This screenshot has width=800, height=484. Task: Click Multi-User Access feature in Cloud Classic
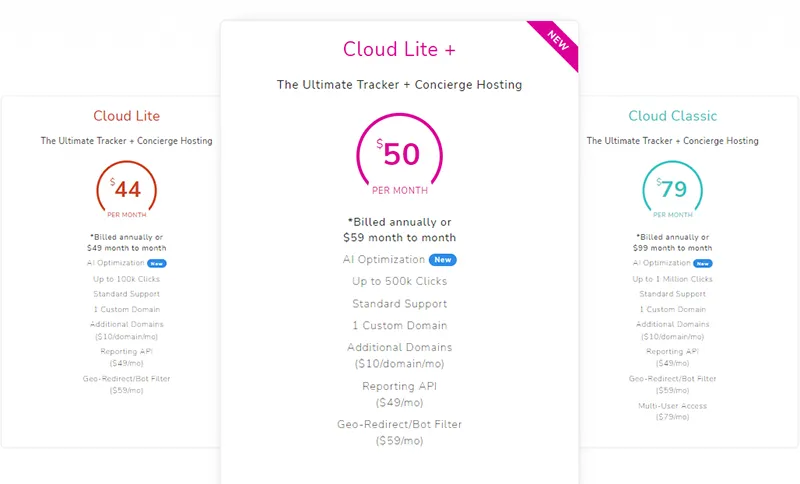point(672,406)
